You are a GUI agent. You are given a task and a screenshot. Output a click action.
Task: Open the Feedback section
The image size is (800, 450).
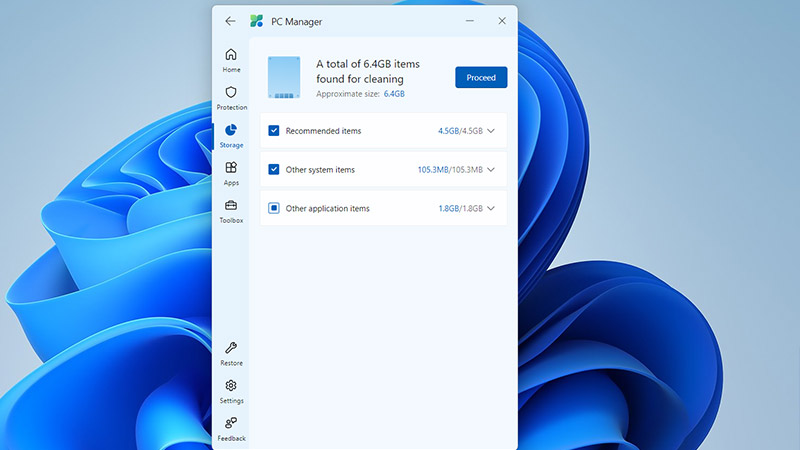231,427
